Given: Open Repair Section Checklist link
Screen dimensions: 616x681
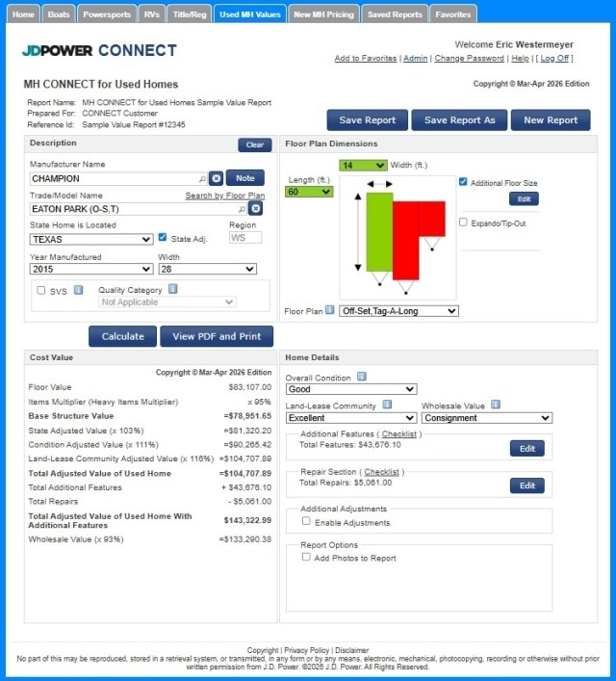Looking at the screenshot, I should point(381,472).
